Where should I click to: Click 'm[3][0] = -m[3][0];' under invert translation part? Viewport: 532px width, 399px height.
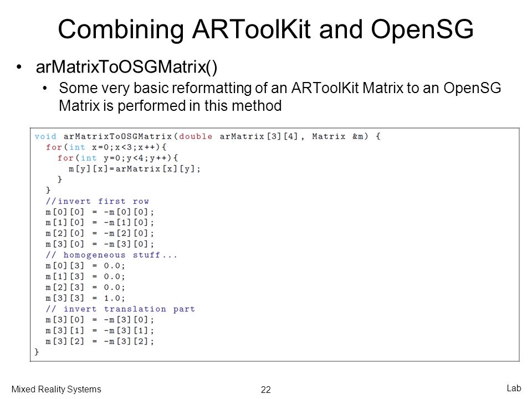[x=100, y=320]
